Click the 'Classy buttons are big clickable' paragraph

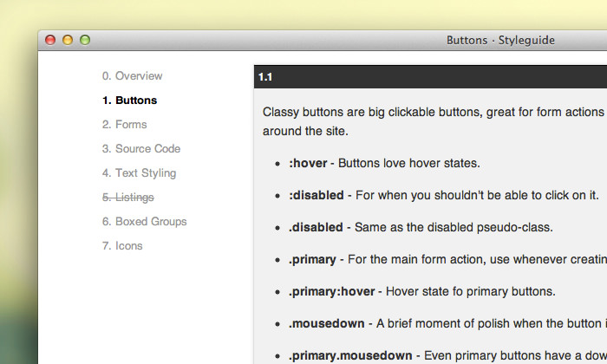(x=434, y=121)
